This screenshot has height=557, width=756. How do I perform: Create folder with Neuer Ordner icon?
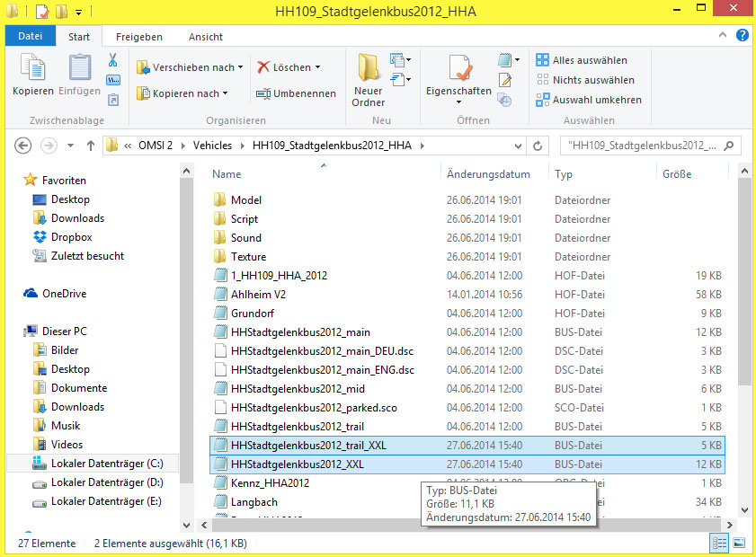point(369,67)
